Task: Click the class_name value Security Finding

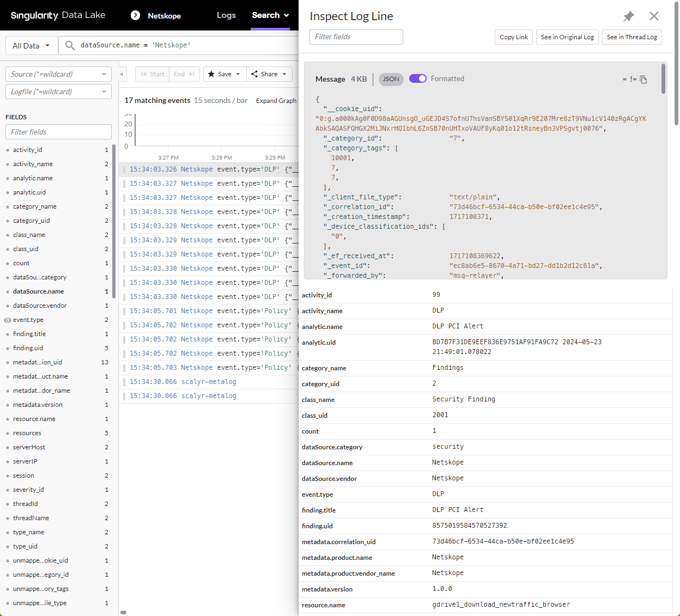Action: 464,399
